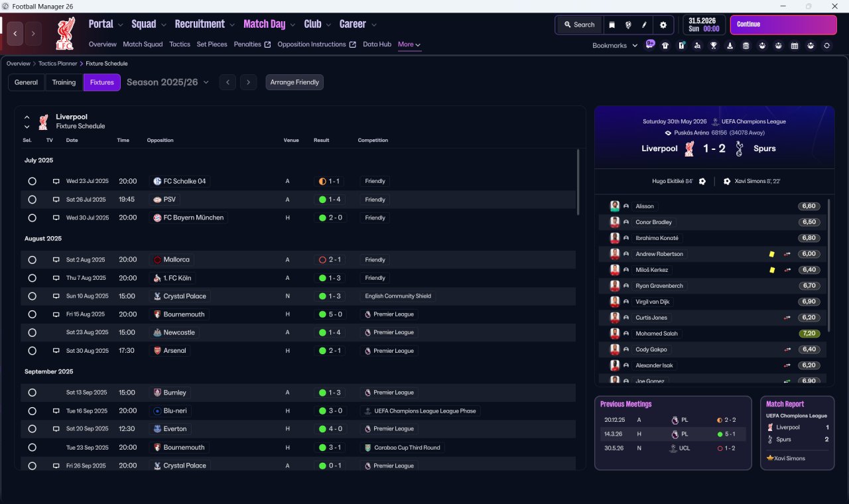Image resolution: width=849 pixels, height=504 pixels.
Task: Select the Mallorca fixture radio button
Action: [x=32, y=260]
